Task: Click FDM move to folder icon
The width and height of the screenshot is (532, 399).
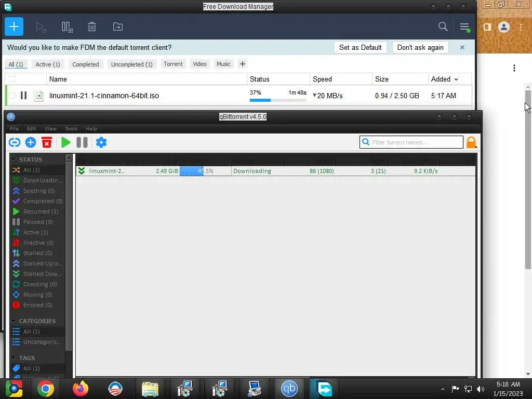Action: [118, 26]
